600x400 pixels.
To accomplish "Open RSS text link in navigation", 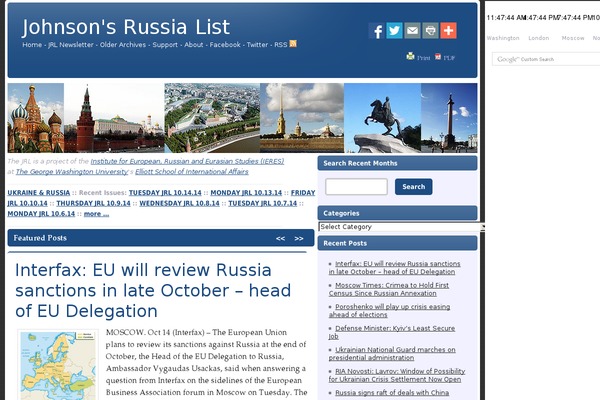I will coord(280,45).
